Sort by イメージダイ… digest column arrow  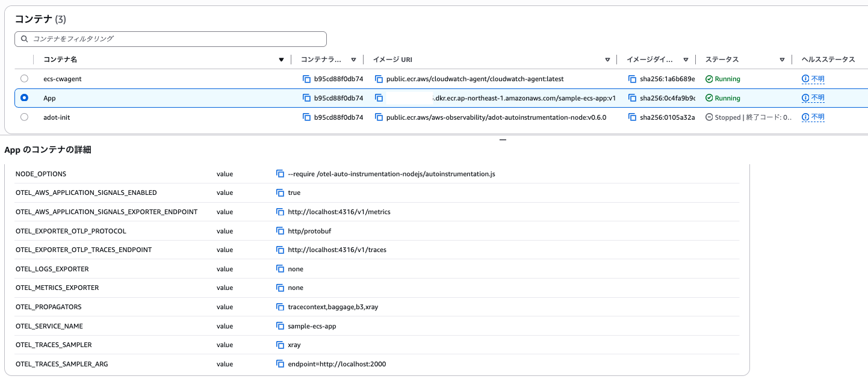(x=686, y=60)
